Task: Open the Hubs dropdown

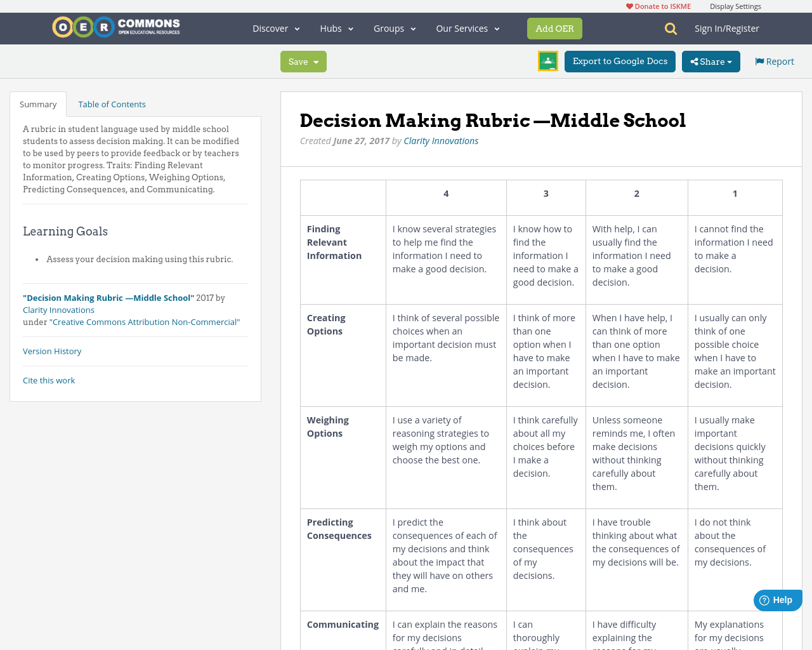Action: tap(336, 28)
